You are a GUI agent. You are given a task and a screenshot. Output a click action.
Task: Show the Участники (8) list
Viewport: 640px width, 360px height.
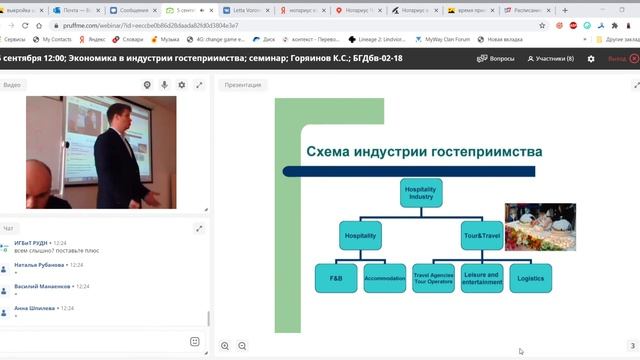[x=551, y=59]
